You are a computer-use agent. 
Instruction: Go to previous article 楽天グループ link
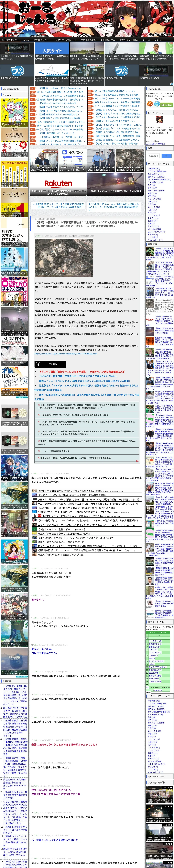58,206
